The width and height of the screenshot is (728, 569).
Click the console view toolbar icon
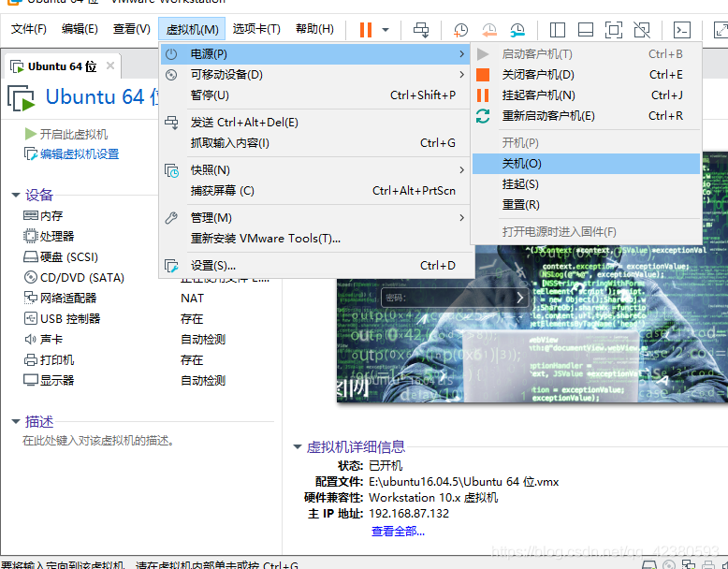click(x=682, y=30)
